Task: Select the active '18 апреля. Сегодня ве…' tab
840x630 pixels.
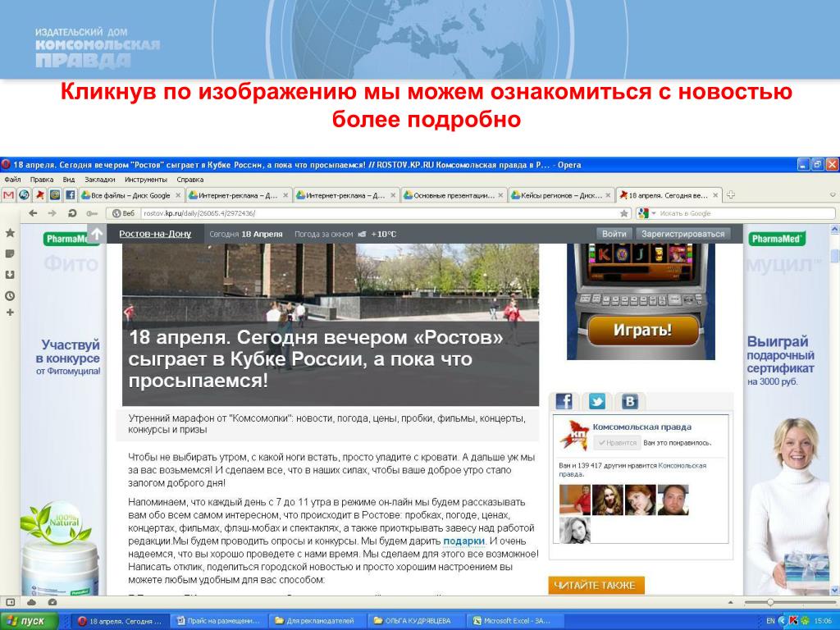Action: 669,195
